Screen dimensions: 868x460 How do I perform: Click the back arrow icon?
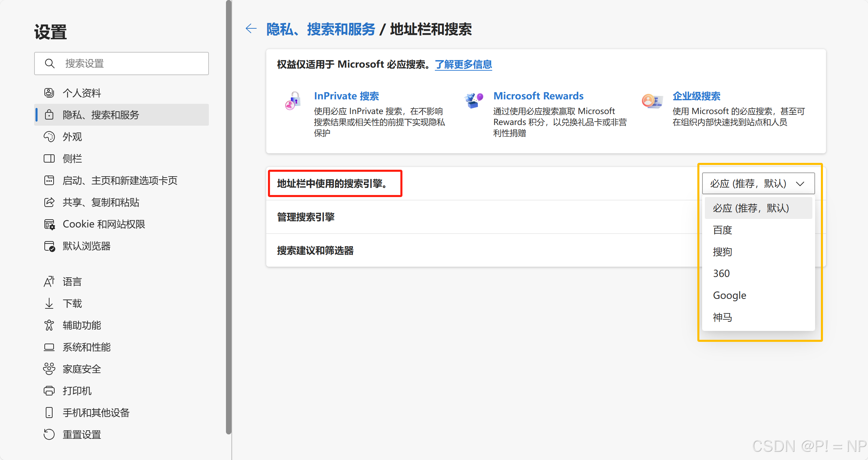[251, 29]
